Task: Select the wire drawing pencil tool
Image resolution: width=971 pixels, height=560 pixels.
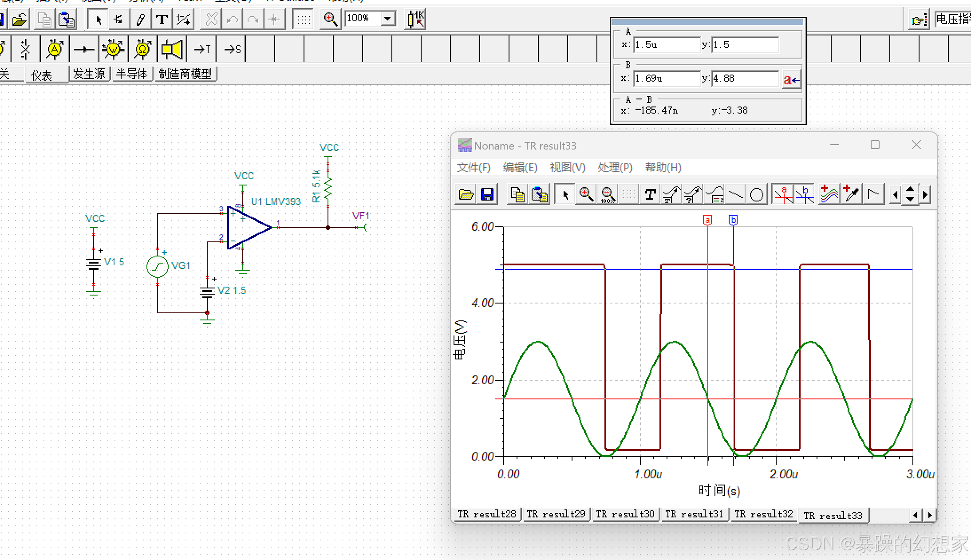Action: [141, 20]
